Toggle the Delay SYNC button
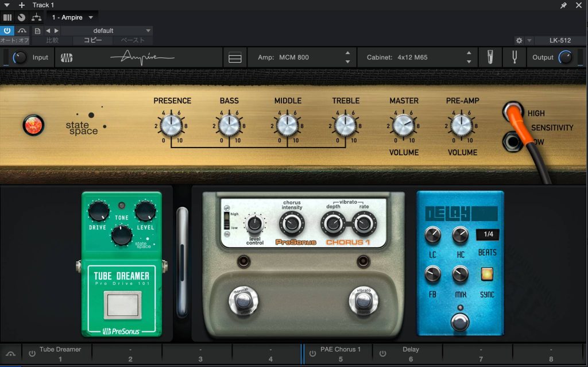 click(x=487, y=274)
